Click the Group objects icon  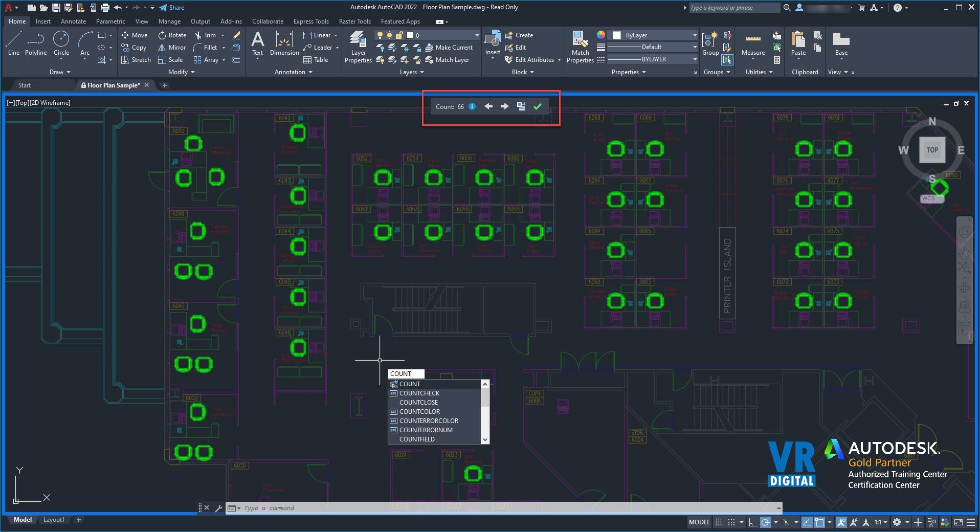pyautogui.click(x=710, y=43)
